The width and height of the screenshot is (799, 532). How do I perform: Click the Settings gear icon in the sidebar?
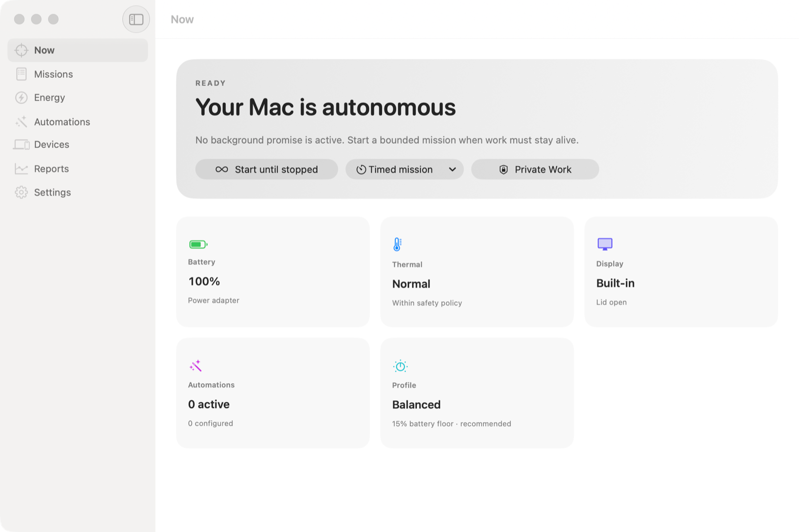click(x=21, y=193)
